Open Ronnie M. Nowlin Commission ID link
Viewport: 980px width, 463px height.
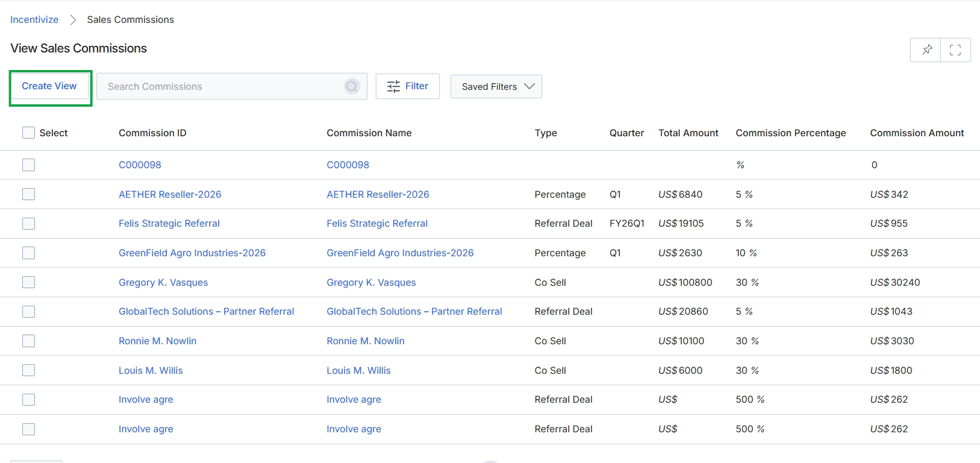coord(157,341)
